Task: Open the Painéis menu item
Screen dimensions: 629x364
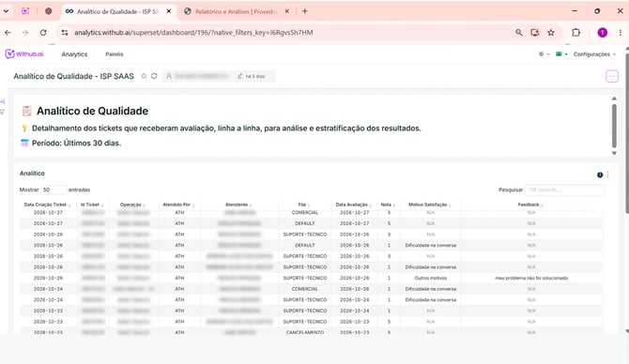Action: click(115, 54)
